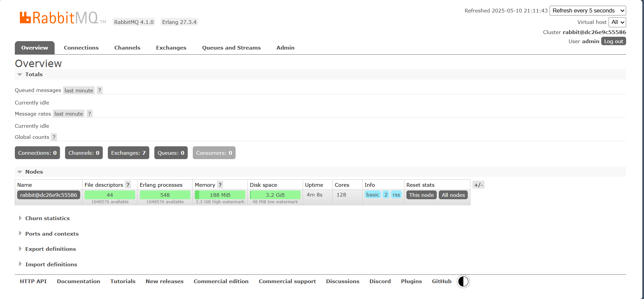Image resolution: width=644 pixels, height=299 pixels.
Task: Reset stats for This node
Action: (x=421, y=195)
